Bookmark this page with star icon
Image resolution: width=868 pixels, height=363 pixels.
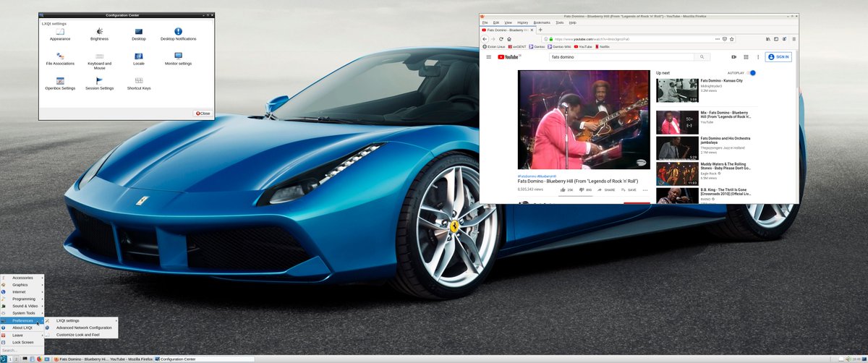click(x=733, y=38)
